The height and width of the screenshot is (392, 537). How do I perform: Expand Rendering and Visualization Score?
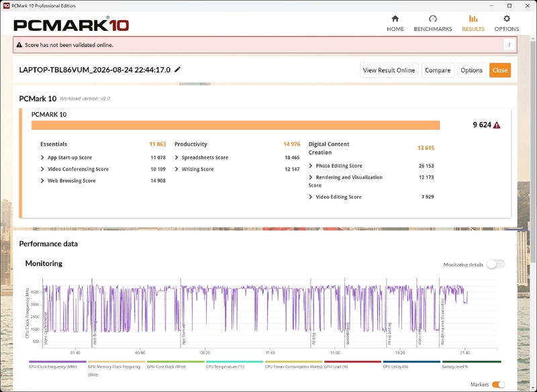pos(311,177)
